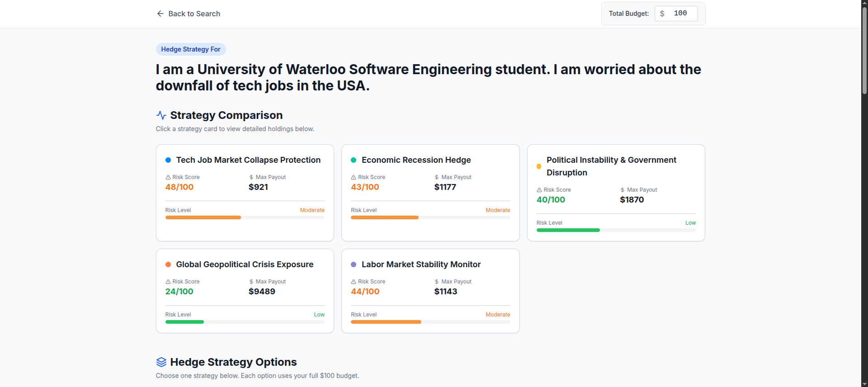Image resolution: width=868 pixels, height=387 pixels.
Task: Click the Strategy Comparison pulse icon
Action: pos(161,115)
